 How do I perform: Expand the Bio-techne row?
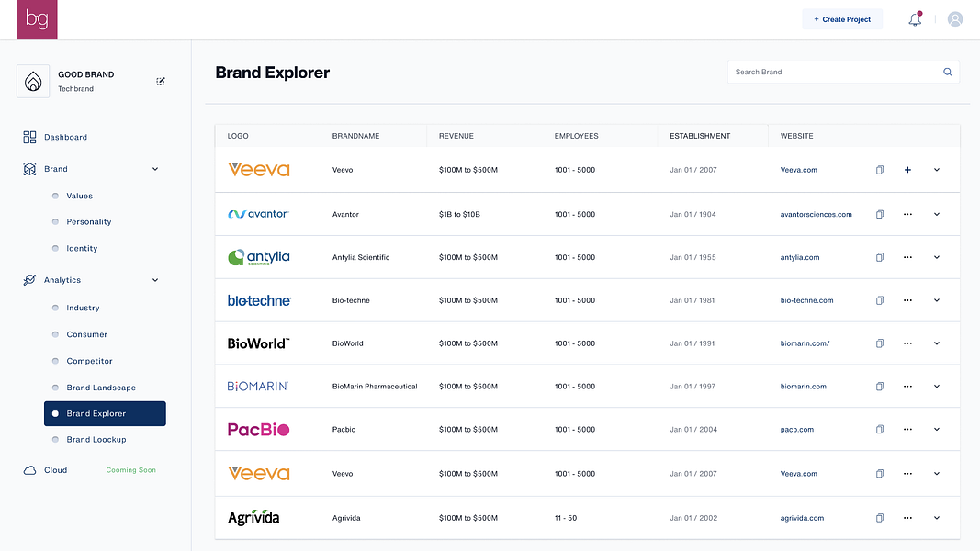tap(936, 300)
